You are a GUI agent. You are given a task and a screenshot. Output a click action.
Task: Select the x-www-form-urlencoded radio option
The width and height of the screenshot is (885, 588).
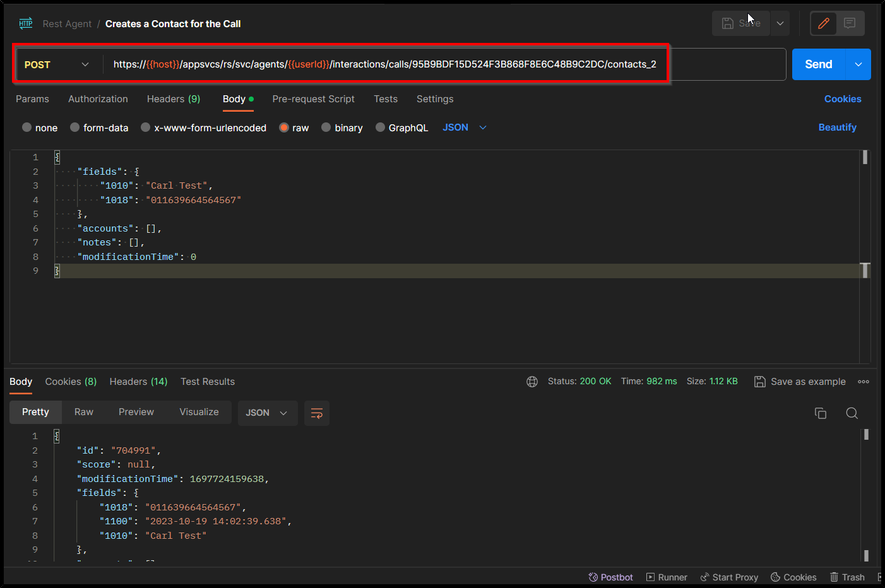click(145, 127)
